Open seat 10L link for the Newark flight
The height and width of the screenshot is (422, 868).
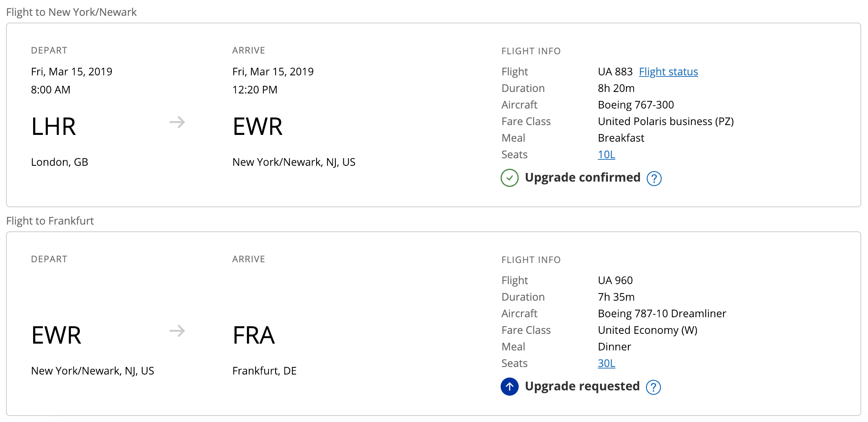(606, 154)
